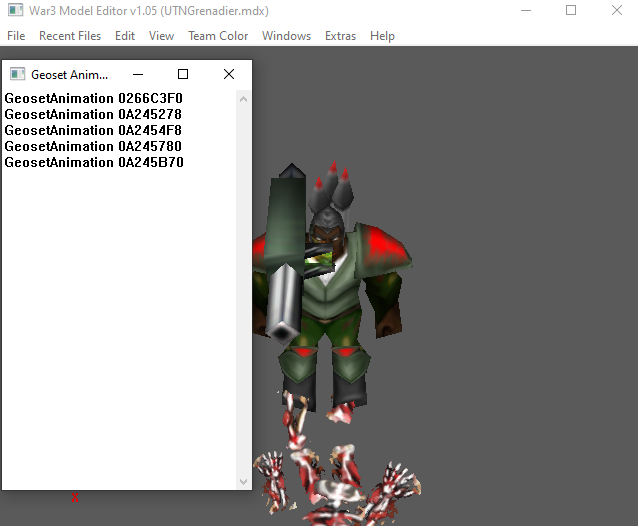Screen dimensions: 638x526
Task: Open the Help menu
Action: point(382,36)
